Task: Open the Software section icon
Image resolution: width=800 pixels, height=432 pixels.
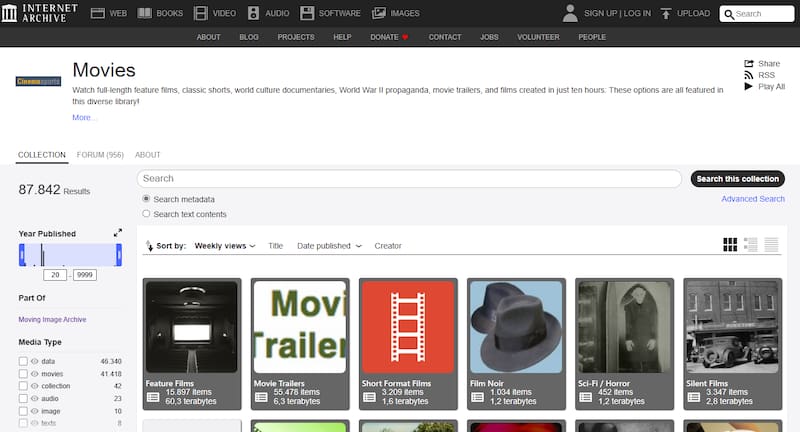Action: (x=307, y=13)
